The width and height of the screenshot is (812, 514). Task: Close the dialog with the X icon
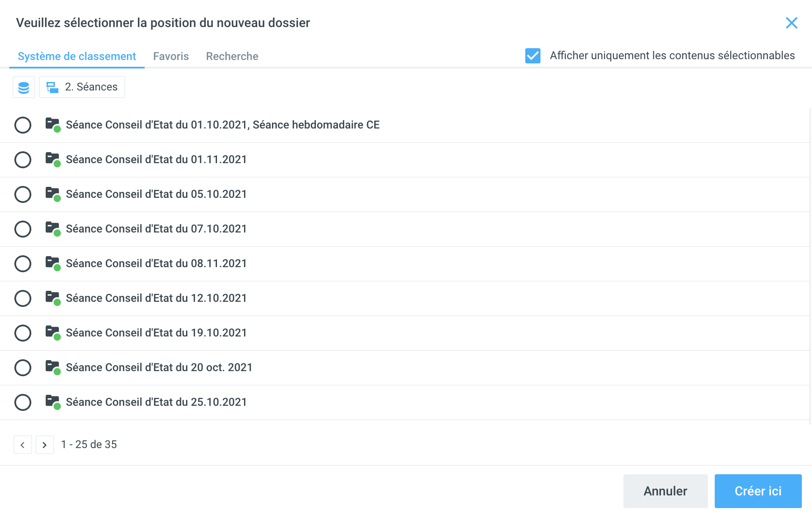[x=791, y=23]
